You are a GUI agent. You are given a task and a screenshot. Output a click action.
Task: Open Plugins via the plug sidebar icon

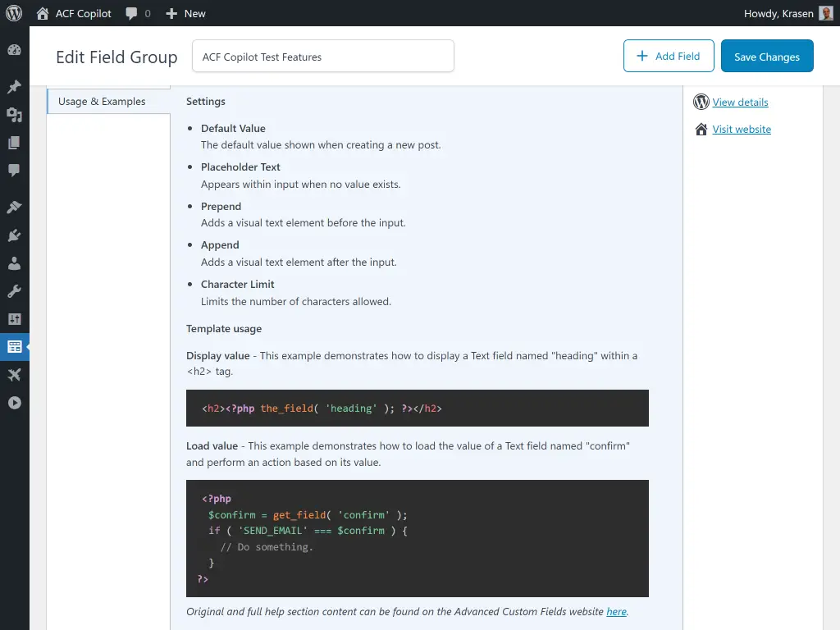pos(15,235)
